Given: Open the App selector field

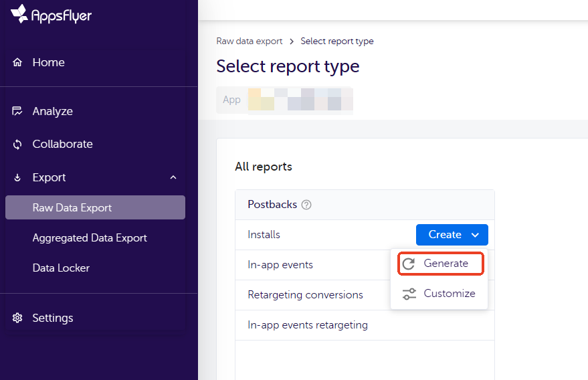Looking at the screenshot, I should (284, 100).
